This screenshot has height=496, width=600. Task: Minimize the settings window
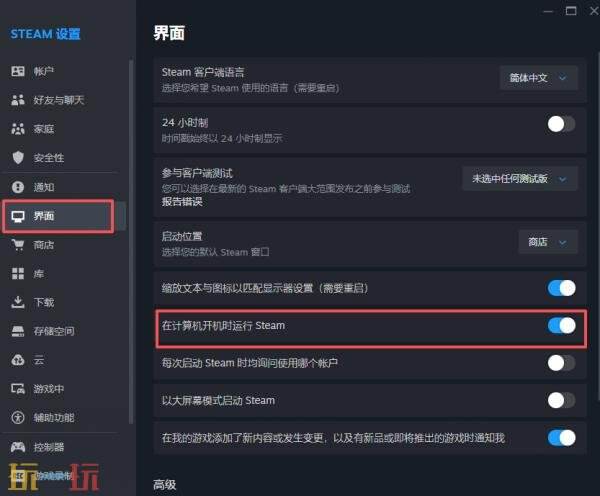click(x=548, y=11)
